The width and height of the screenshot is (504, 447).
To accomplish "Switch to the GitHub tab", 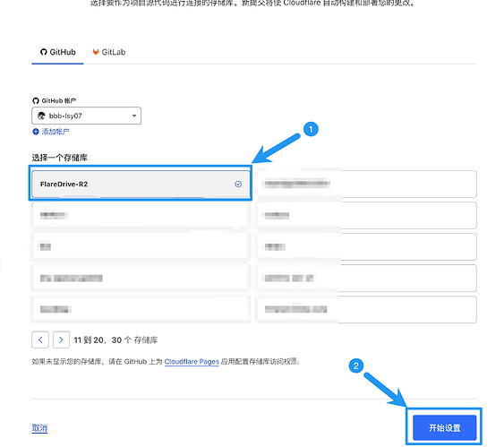I will pyautogui.click(x=58, y=52).
